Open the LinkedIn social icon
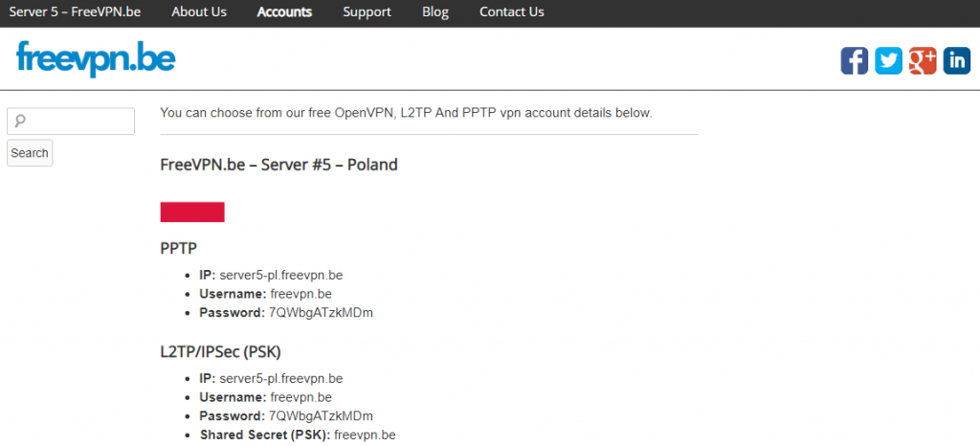This screenshot has height=446, width=980. (x=957, y=60)
